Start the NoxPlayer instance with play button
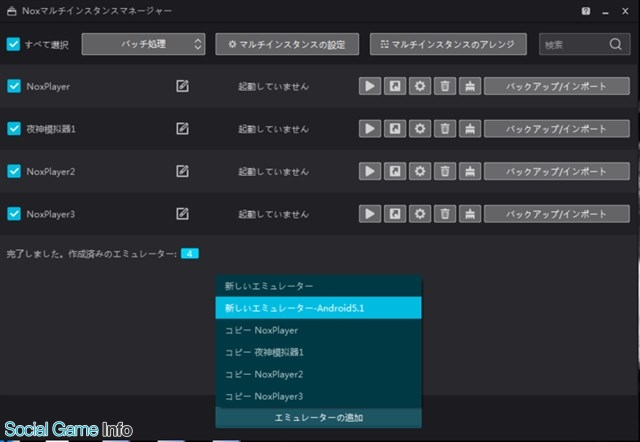The height and width of the screenshot is (442, 640). (x=370, y=86)
